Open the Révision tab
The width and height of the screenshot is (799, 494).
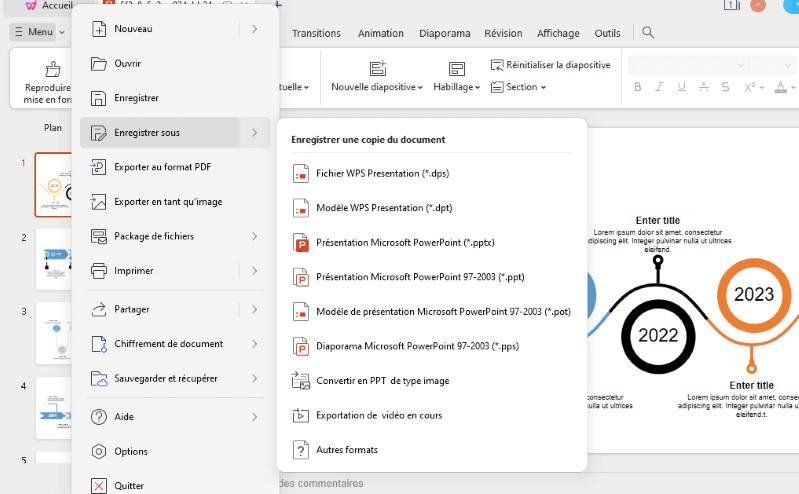[x=503, y=33]
